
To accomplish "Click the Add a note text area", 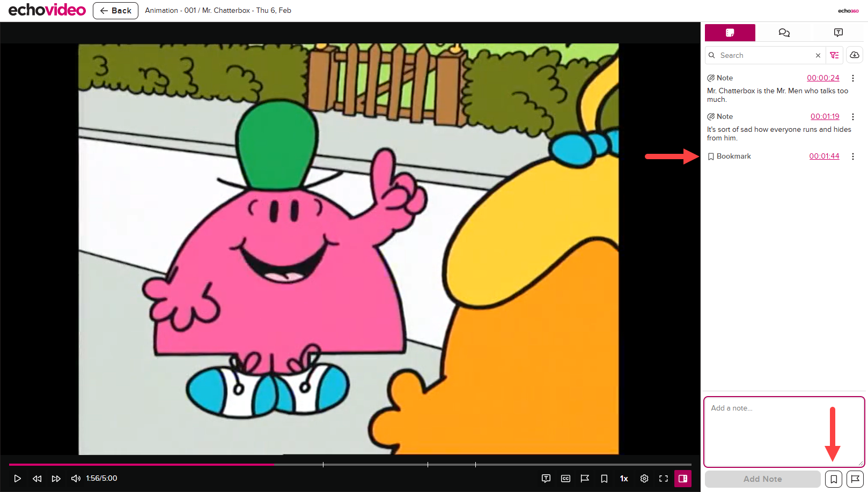I will [x=784, y=432].
